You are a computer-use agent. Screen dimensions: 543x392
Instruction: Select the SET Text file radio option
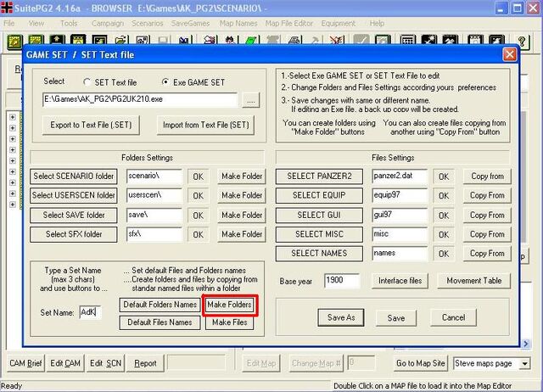point(110,82)
